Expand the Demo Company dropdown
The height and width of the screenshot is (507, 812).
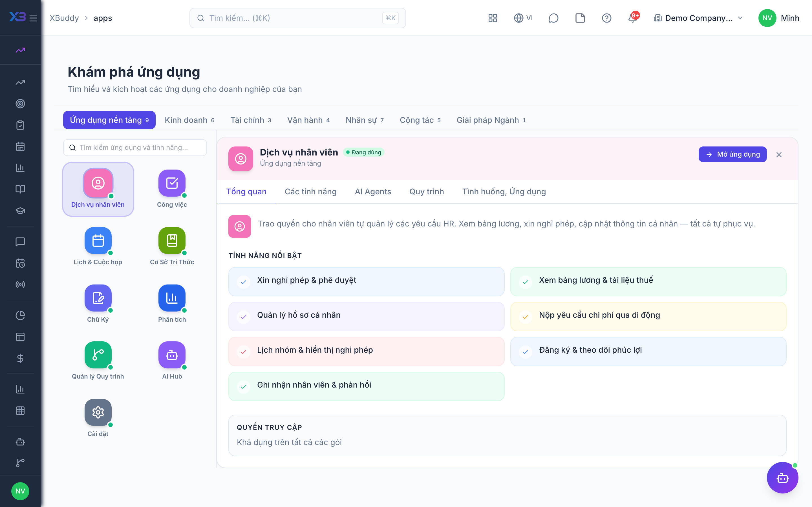[x=698, y=18]
